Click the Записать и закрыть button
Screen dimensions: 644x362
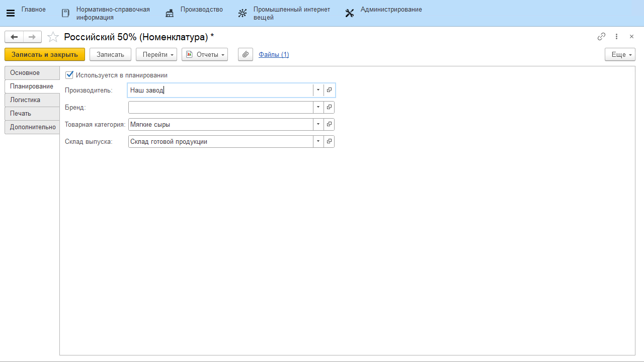point(45,54)
